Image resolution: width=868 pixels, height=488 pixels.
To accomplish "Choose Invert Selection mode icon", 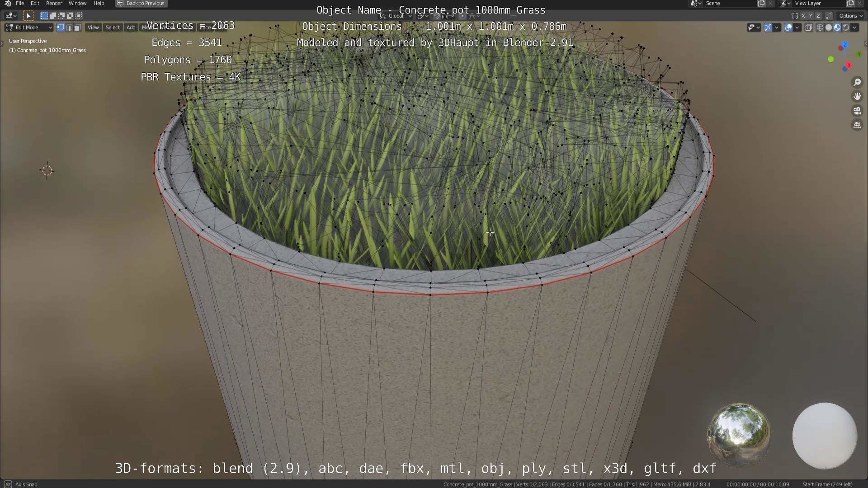I will click(x=70, y=16).
